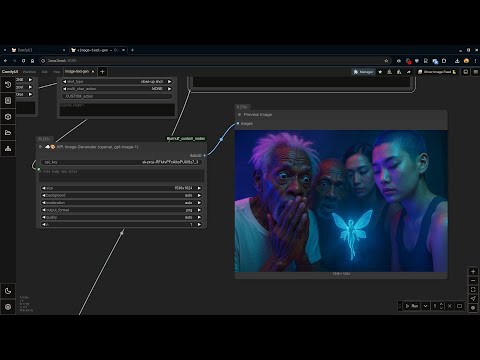
Task: Toggle link visibility circle icon at bottom right
Action: coord(473,307)
